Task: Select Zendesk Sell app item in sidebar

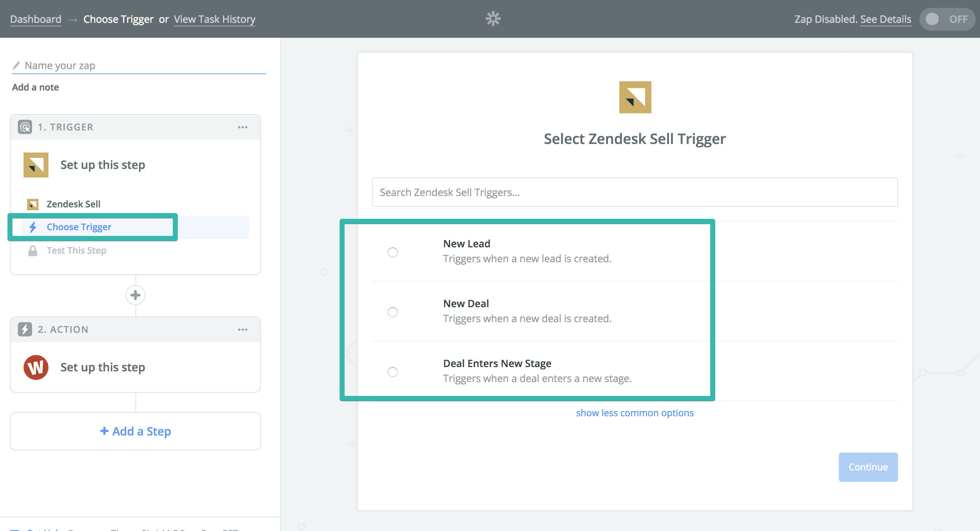Action: pos(73,204)
